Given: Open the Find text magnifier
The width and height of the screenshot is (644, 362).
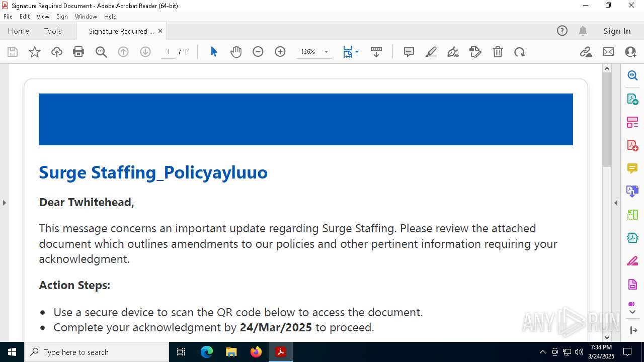Looking at the screenshot, I should pyautogui.click(x=101, y=52).
